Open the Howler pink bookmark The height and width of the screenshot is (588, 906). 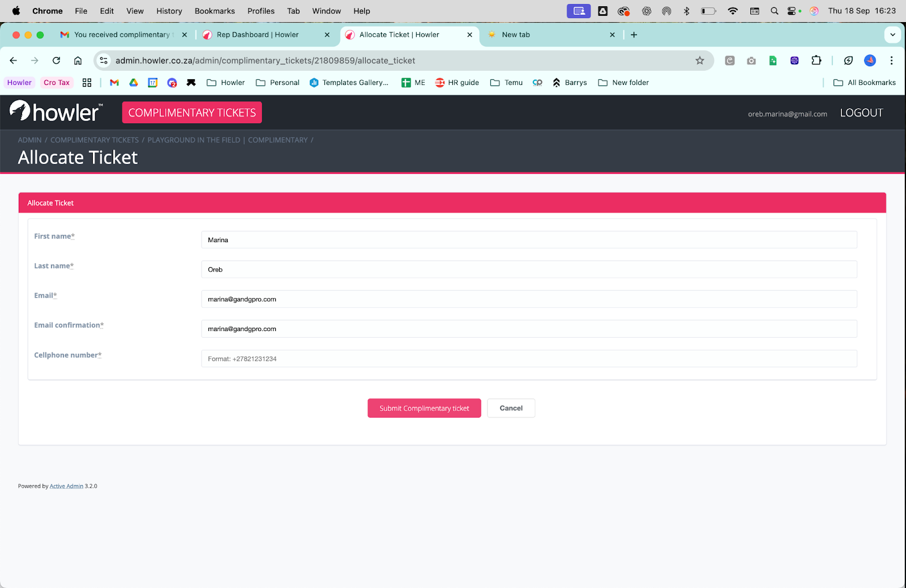pos(19,83)
